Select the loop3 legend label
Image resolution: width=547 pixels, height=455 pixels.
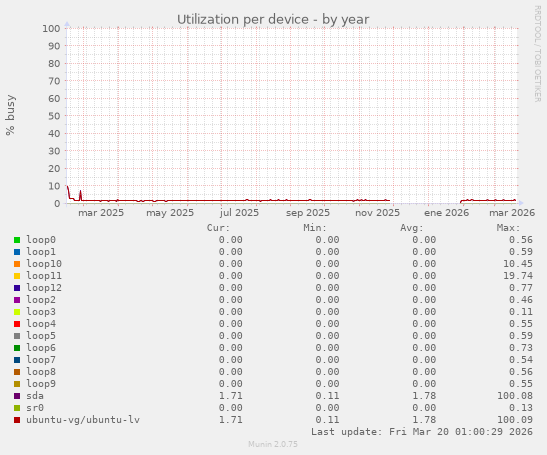point(41,312)
